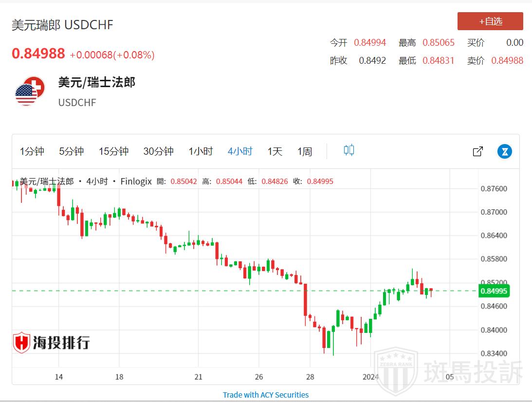Click the 美元/瑞士法郎 chart legend title
The height and width of the screenshot is (402, 532).
[x=47, y=182]
